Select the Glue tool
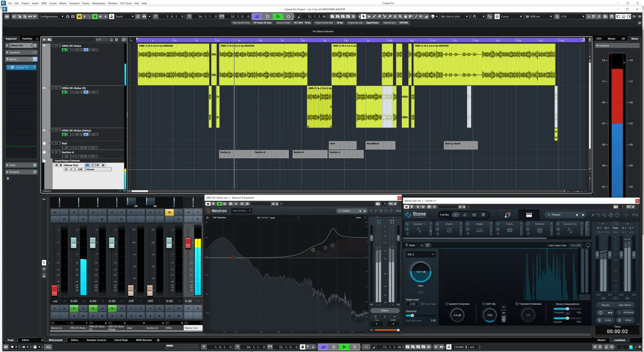The height and width of the screenshot is (352, 644). (390, 16)
